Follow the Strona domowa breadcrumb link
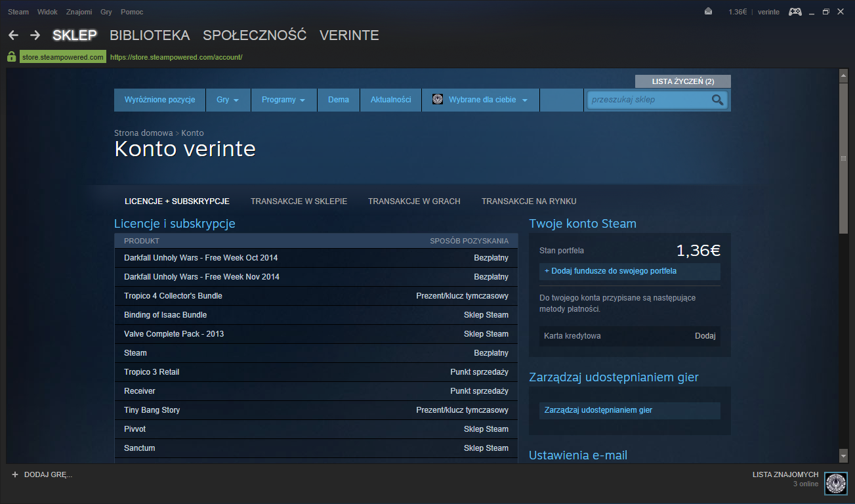Image resolution: width=855 pixels, height=504 pixels. tap(144, 133)
